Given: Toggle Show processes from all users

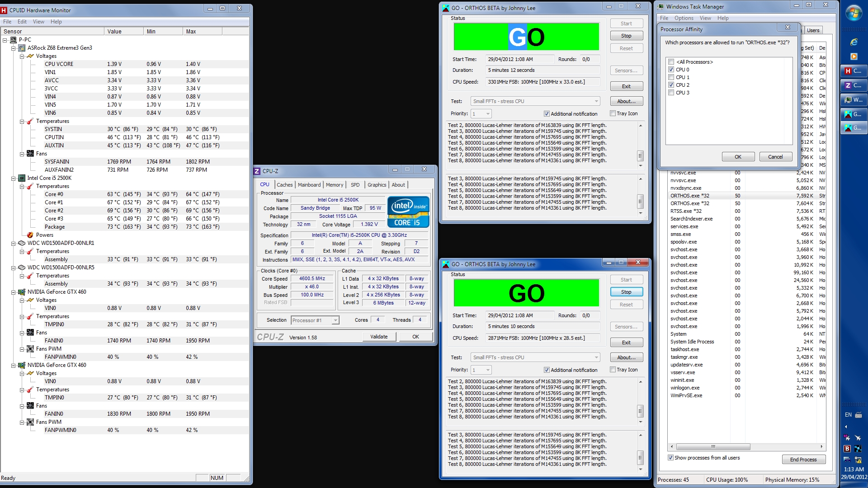Looking at the screenshot, I should 671,458.
